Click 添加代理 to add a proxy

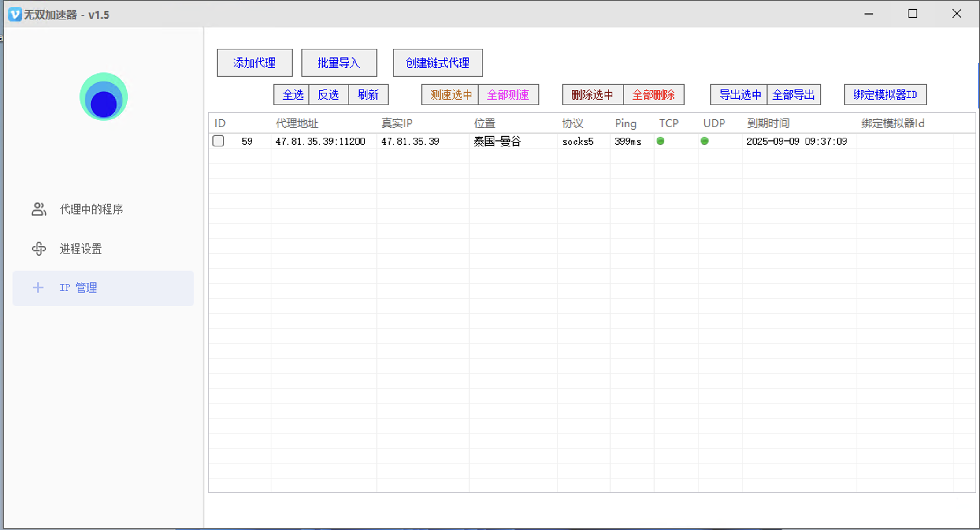click(254, 63)
